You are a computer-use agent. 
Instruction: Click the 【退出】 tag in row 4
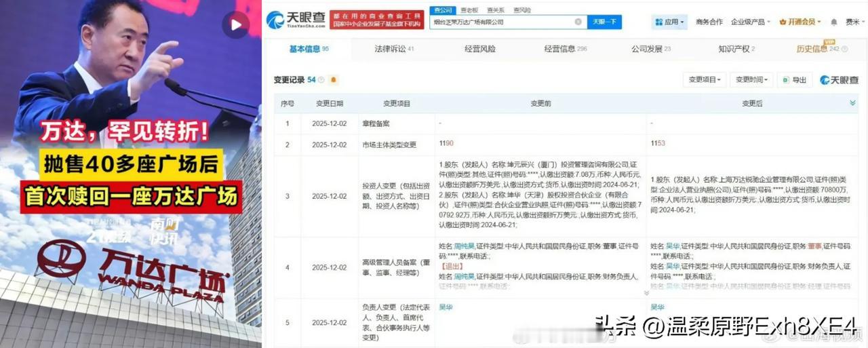click(451, 267)
